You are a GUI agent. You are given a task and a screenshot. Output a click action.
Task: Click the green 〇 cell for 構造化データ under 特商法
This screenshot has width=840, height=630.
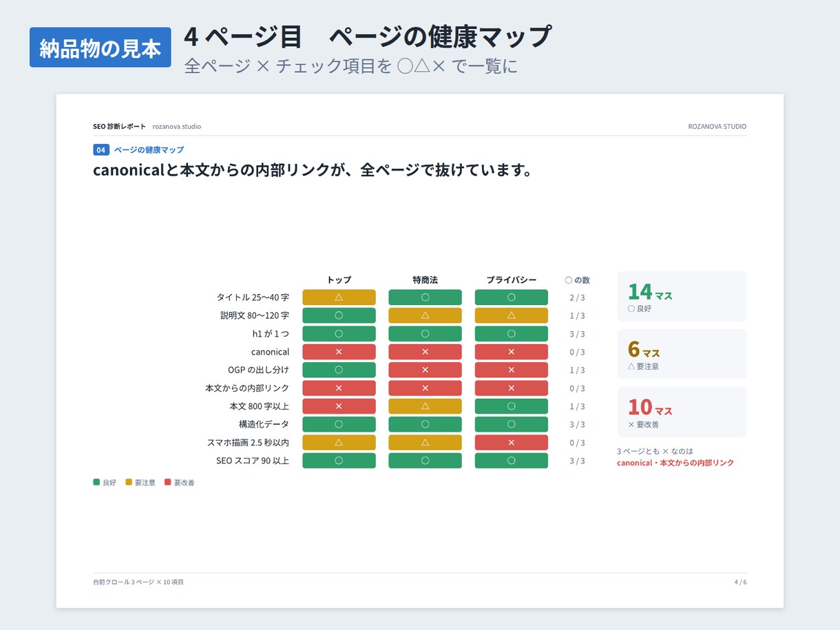[x=425, y=424]
